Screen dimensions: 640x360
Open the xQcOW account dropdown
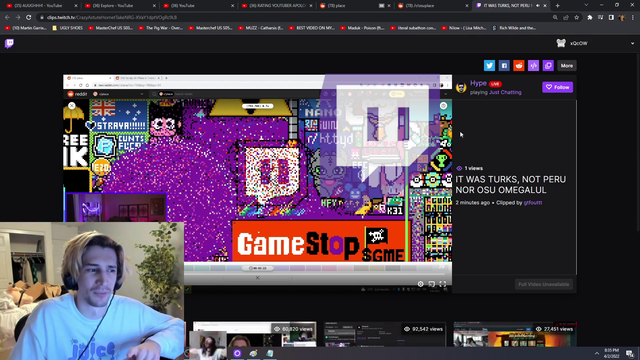point(632,43)
